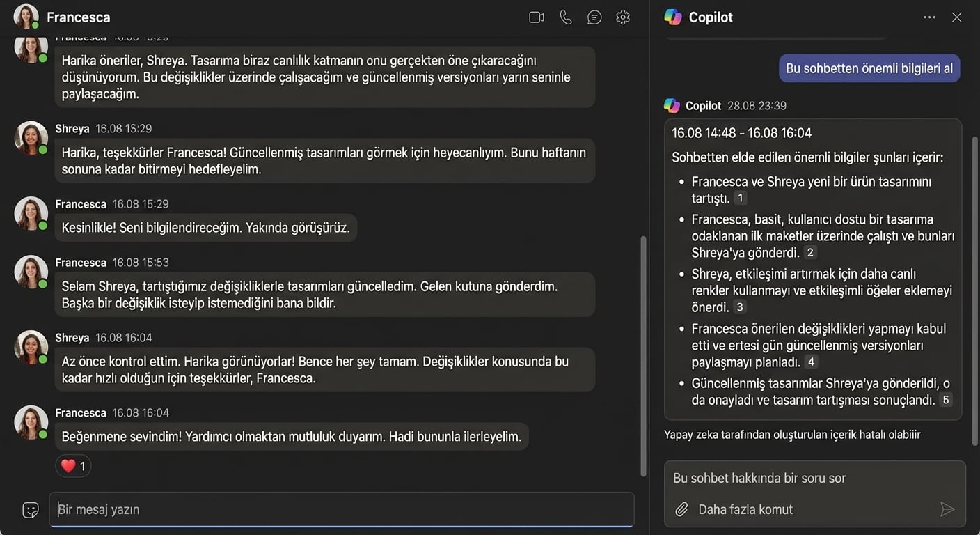Attach a file with the paperclip icon
This screenshot has height=535, width=980.
click(681, 509)
